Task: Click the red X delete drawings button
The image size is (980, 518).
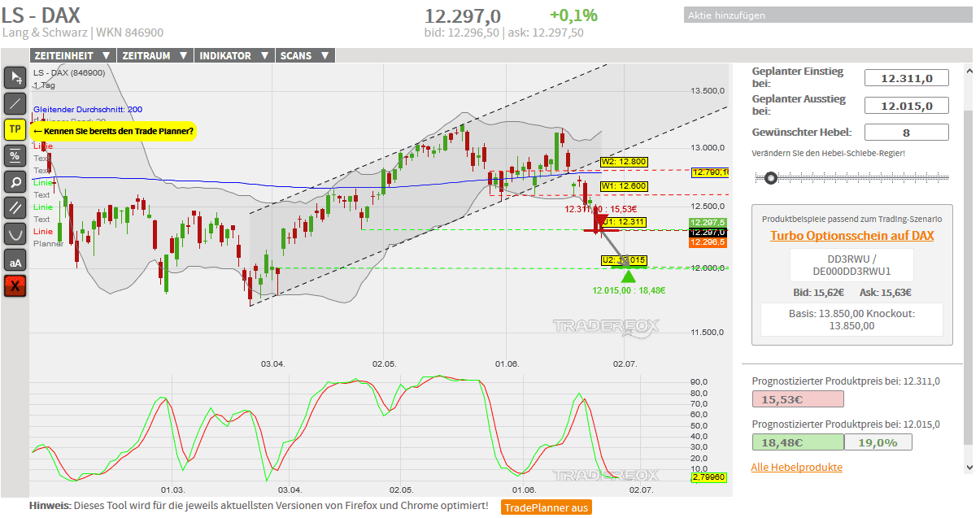Action: 15,286
